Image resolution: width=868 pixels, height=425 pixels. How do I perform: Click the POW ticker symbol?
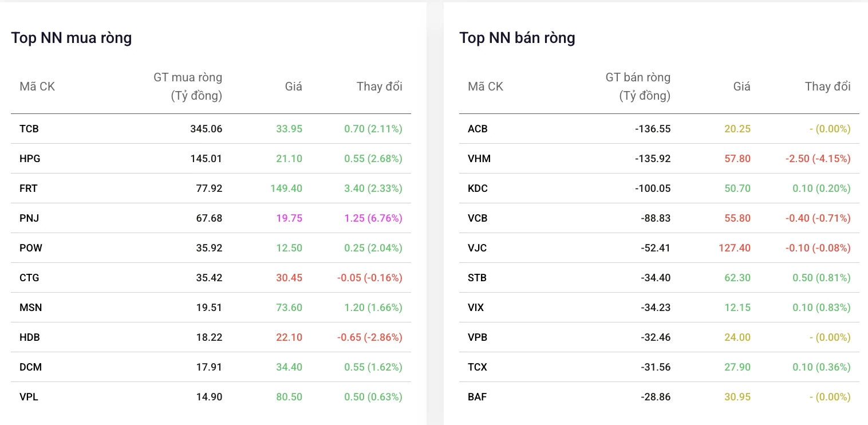coord(31,248)
